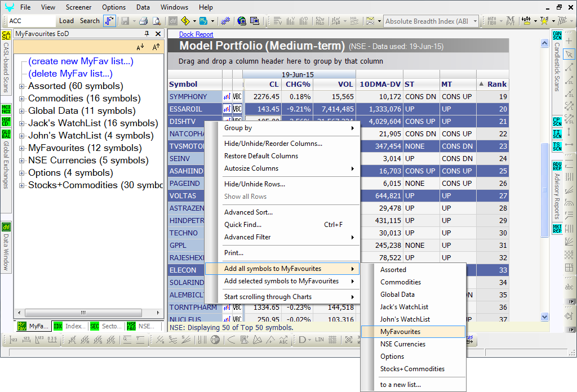Click the ADV REP advisory reports icon

[x=557, y=166]
